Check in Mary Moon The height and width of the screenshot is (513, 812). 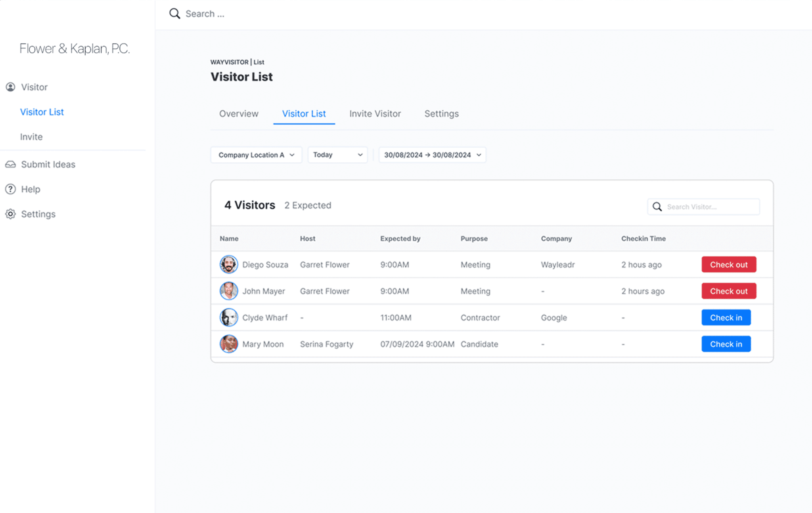tap(726, 344)
